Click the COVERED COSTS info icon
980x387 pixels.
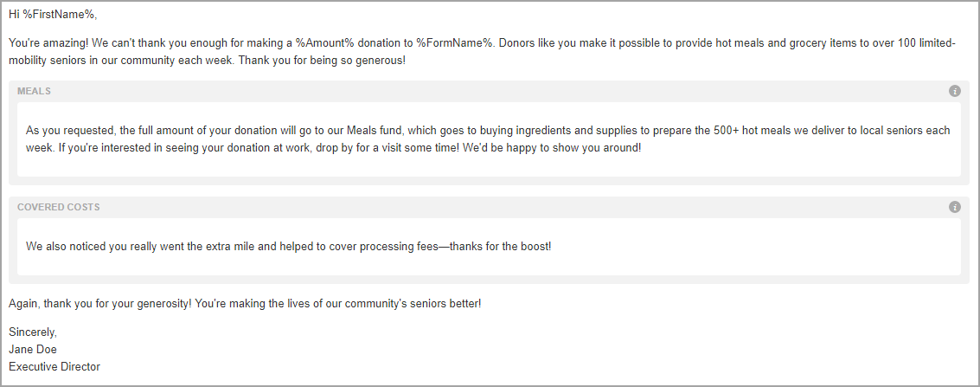click(954, 207)
